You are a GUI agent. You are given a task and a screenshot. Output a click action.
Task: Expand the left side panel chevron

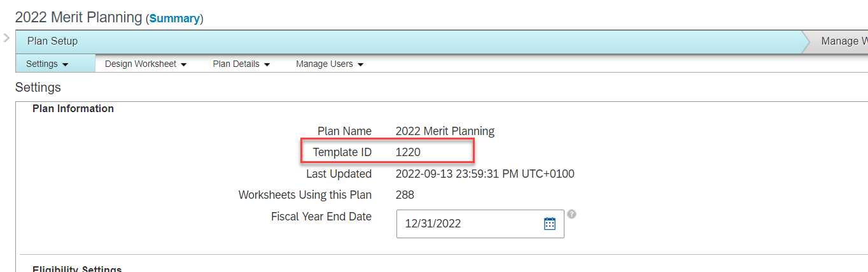point(6,38)
